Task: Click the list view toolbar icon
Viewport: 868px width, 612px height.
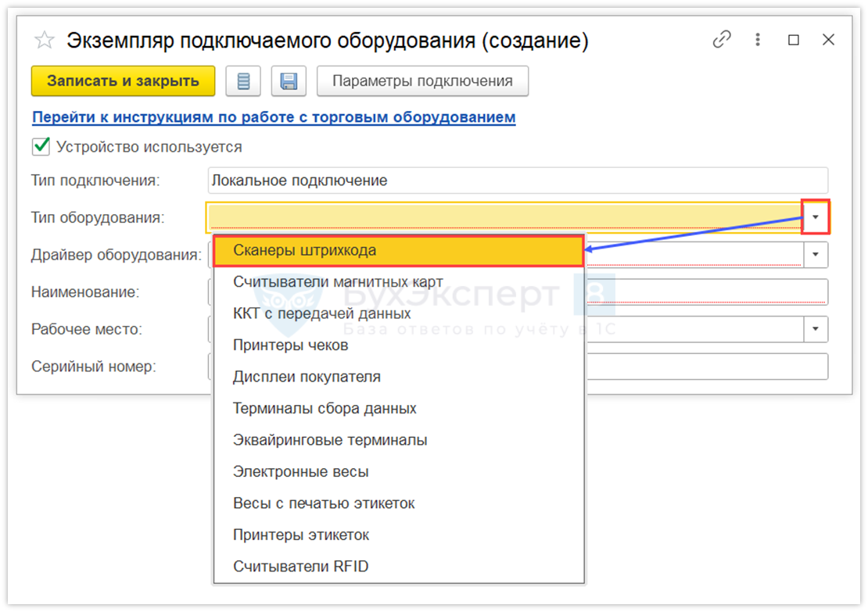Action: pyautogui.click(x=243, y=81)
